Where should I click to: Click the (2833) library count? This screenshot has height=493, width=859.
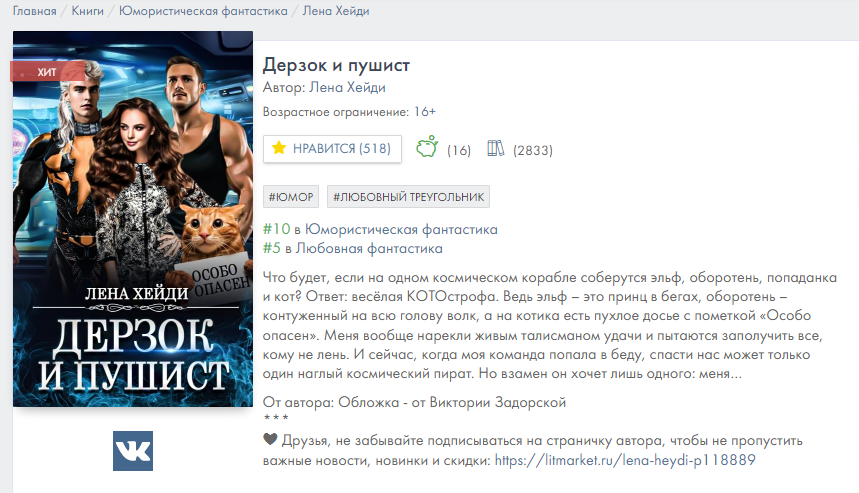(532, 150)
